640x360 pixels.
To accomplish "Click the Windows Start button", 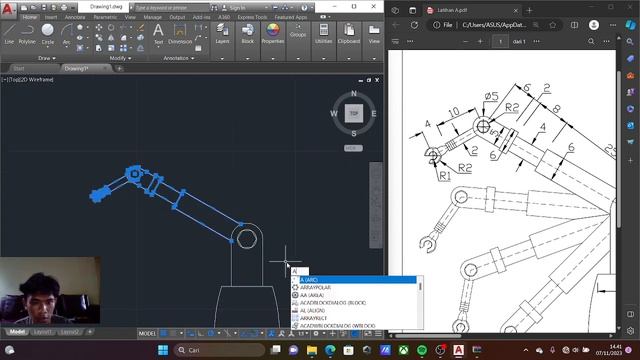I will point(163,350).
